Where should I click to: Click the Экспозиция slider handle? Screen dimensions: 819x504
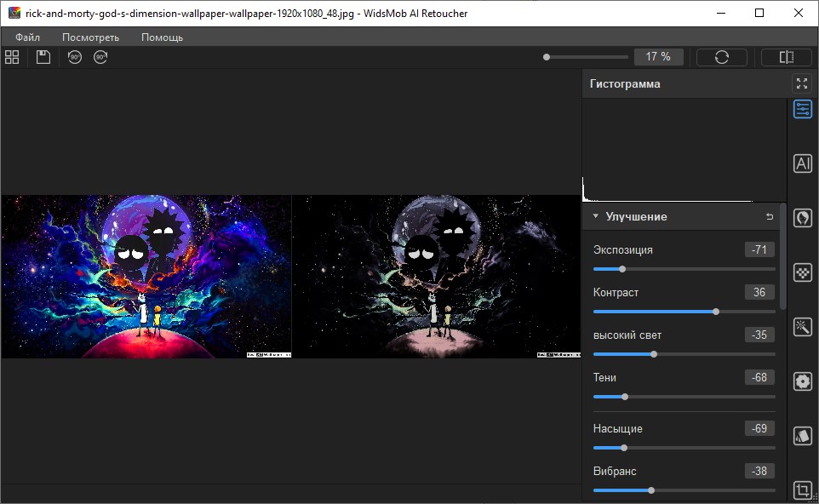click(x=622, y=269)
